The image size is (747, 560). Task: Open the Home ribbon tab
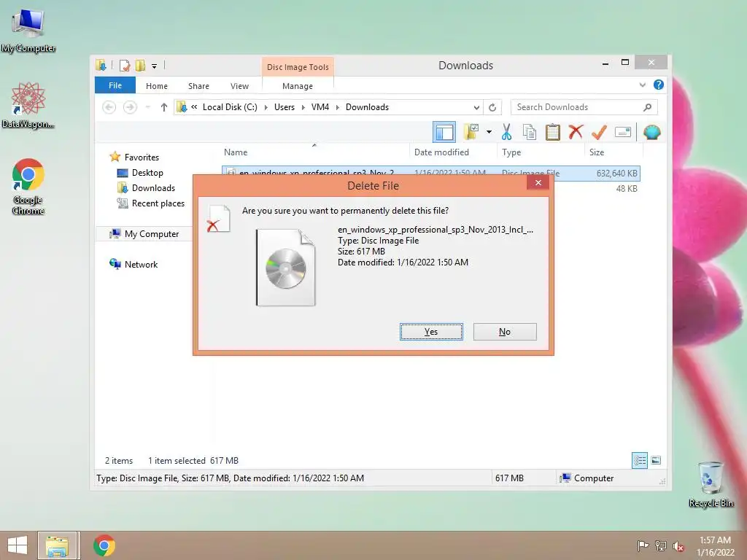coord(157,86)
